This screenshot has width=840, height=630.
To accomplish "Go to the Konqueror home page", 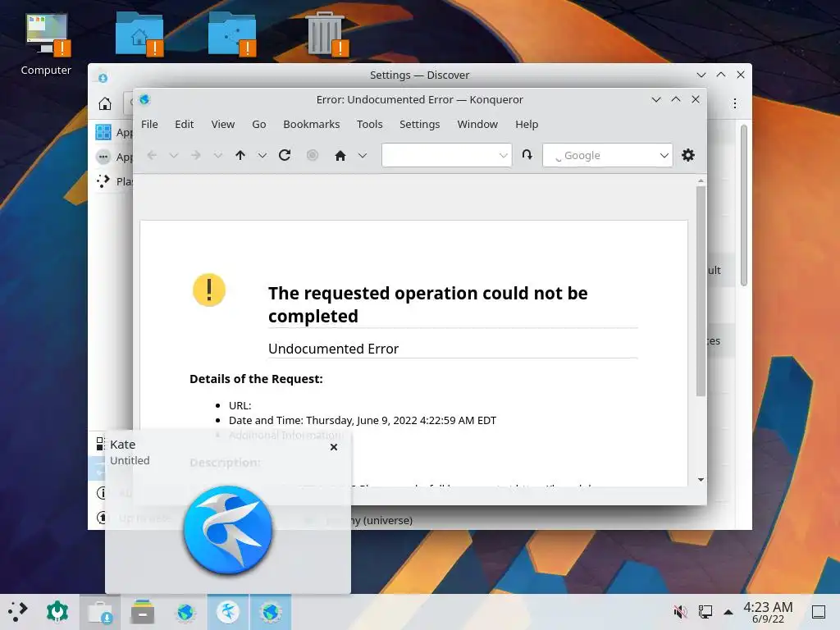I will [x=340, y=155].
